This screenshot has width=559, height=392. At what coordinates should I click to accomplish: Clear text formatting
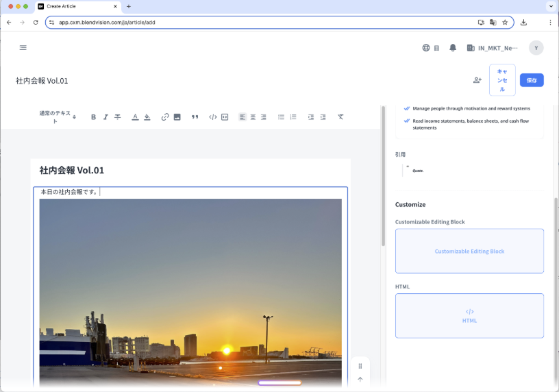click(340, 117)
